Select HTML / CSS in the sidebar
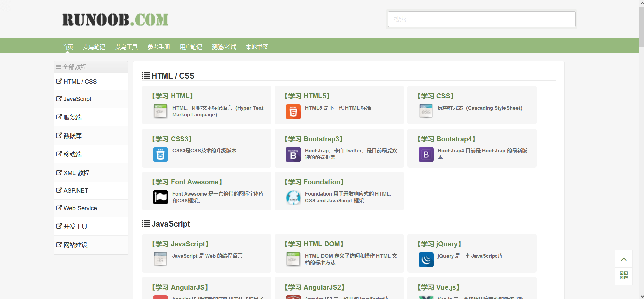This screenshot has width=644, height=299. pos(91,82)
